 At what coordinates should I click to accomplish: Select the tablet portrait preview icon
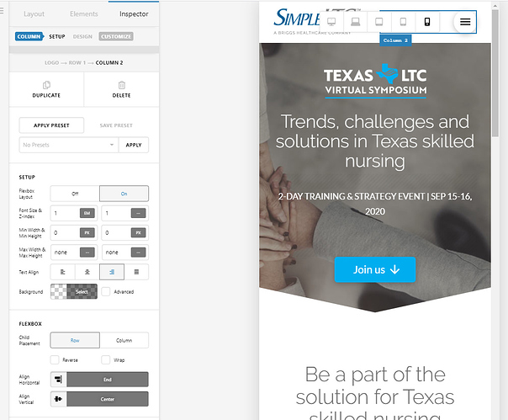point(403,22)
